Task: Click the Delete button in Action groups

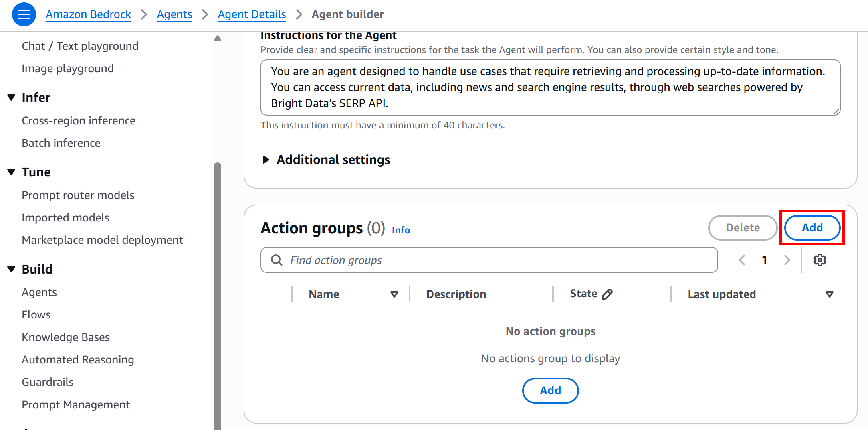Action: [743, 227]
